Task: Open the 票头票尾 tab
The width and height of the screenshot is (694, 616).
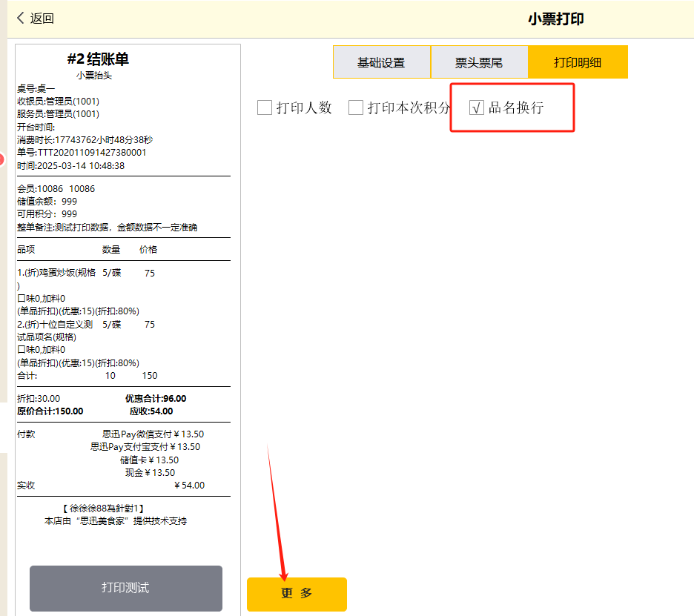Action: coord(479,62)
